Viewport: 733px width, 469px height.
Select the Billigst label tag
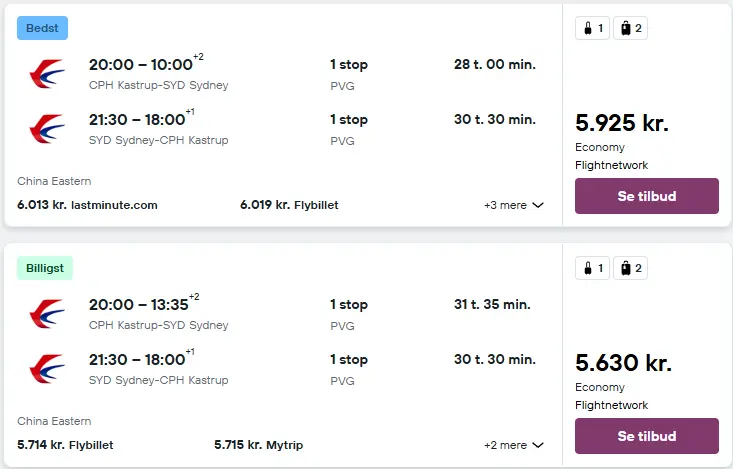45,268
